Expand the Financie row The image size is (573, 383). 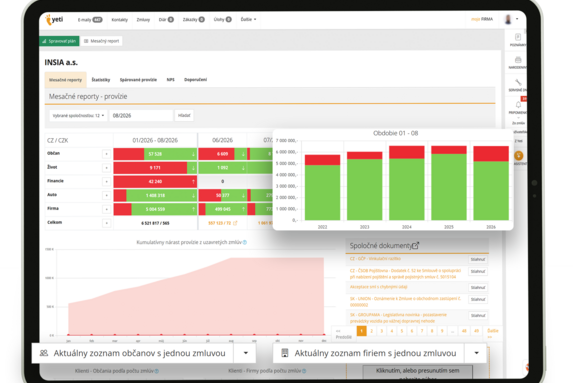click(106, 182)
